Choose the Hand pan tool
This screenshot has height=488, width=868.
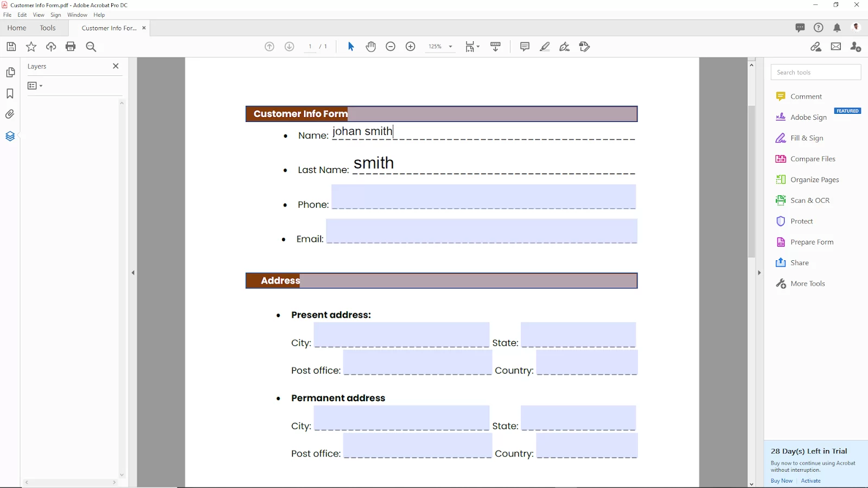371,47
